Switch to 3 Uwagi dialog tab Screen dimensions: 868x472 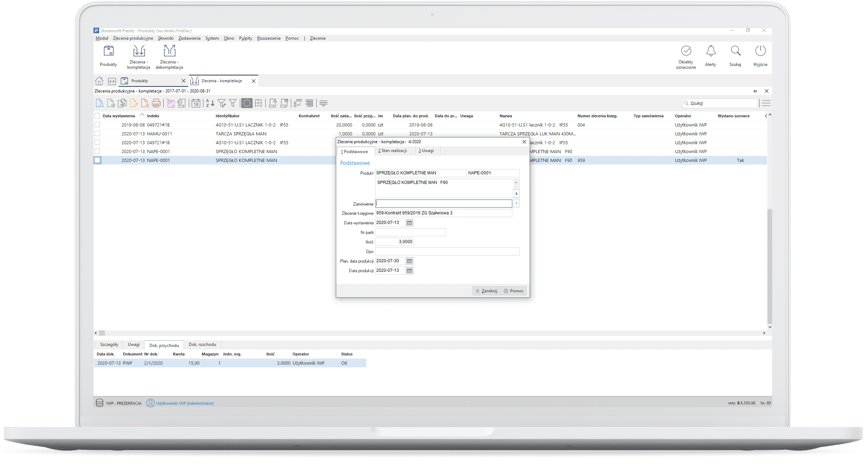426,151
